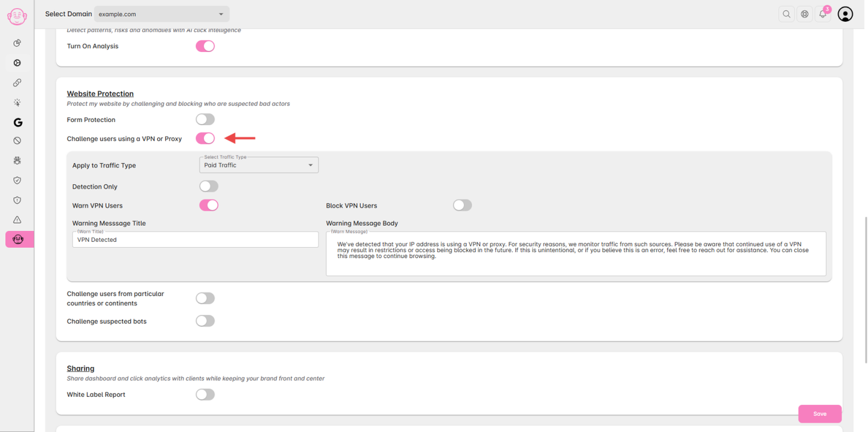Open the shield exclamation sidebar icon
Viewport: 868px width, 432px height.
(17, 200)
